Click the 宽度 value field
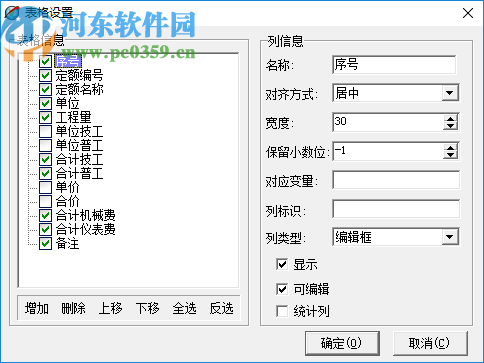Image resolution: width=484 pixels, height=363 pixels. point(388,122)
